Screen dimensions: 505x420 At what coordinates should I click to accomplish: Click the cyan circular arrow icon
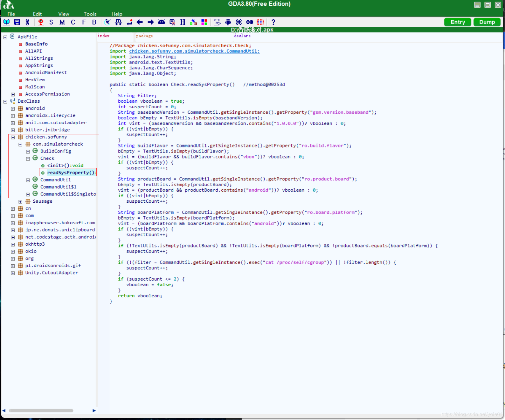[x=107, y=22]
